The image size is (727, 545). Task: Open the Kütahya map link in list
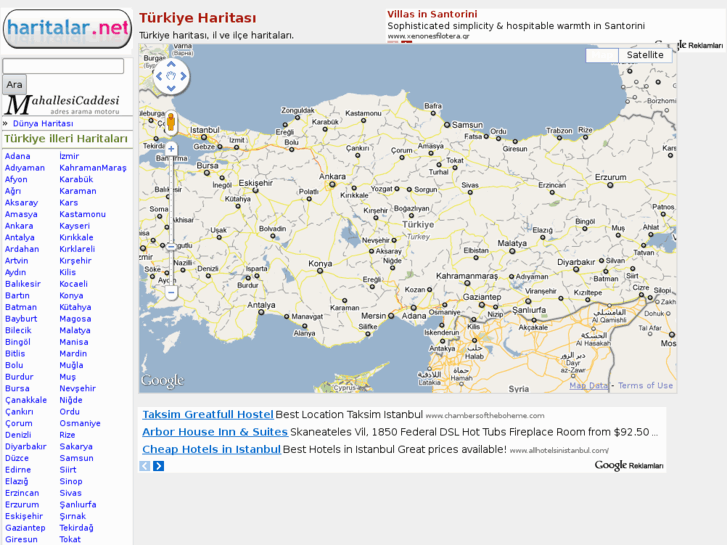(x=75, y=307)
